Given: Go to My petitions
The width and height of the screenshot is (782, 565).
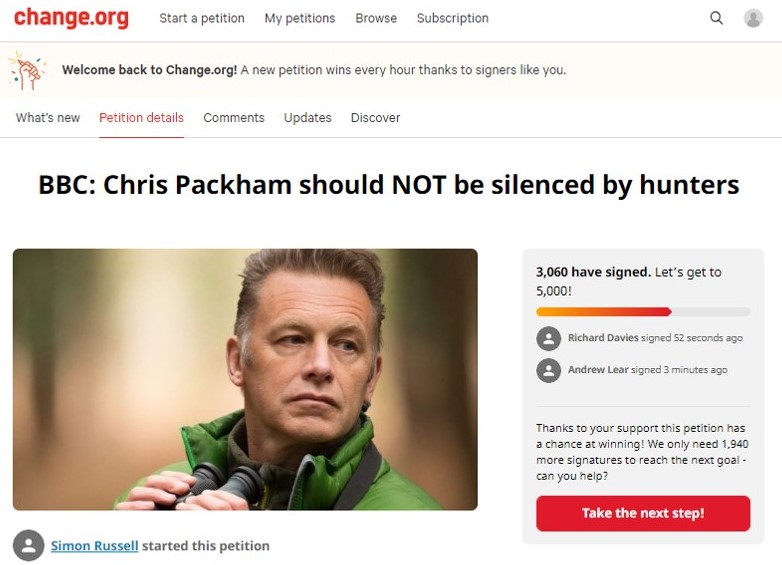Looking at the screenshot, I should 300,18.
